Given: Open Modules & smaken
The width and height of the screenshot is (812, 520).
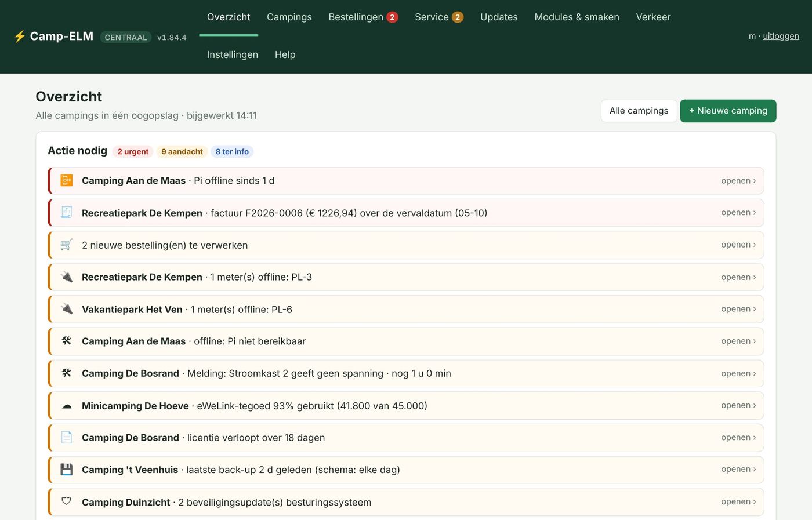Looking at the screenshot, I should click(577, 17).
